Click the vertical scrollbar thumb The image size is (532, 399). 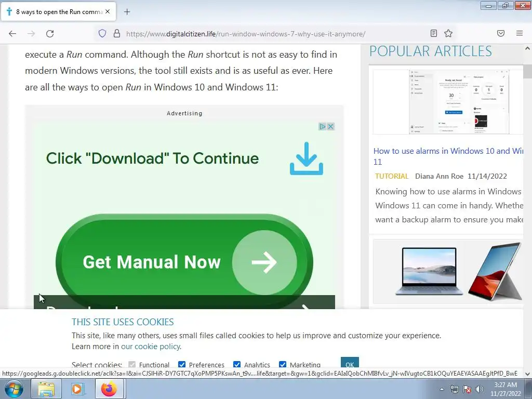point(528,71)
